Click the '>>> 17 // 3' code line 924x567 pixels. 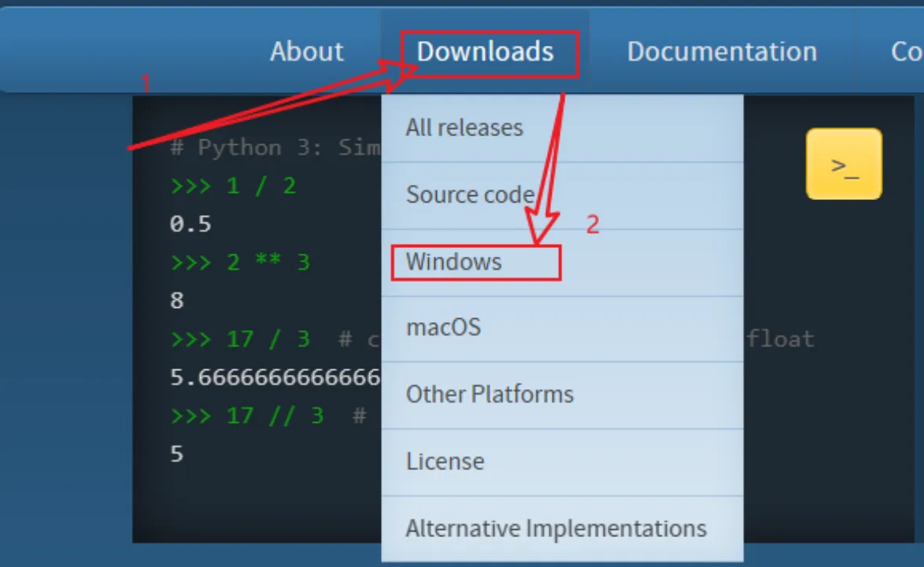[x=247, y=415]
